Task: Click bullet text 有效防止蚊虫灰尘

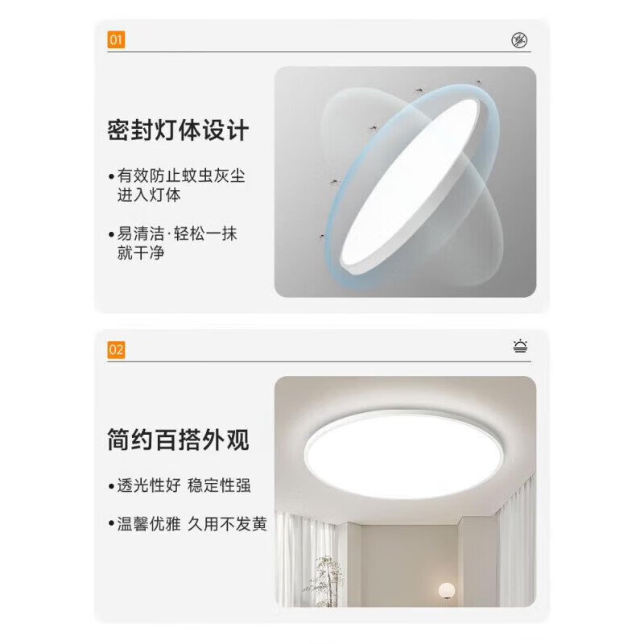Action: pyautogui.click(x=181, y=175)
